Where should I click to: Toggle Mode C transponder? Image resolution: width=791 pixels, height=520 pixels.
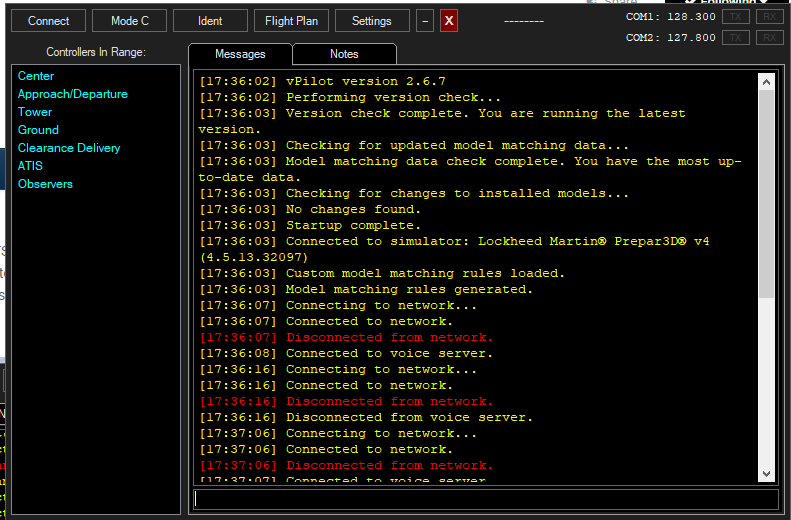pyautogui.click(x=130, y=21)
